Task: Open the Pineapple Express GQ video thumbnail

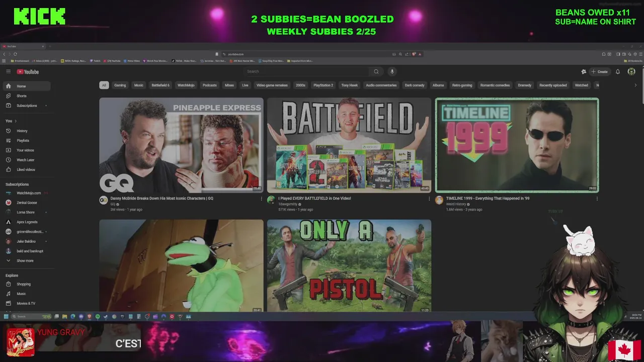Action: coord(181,145)
